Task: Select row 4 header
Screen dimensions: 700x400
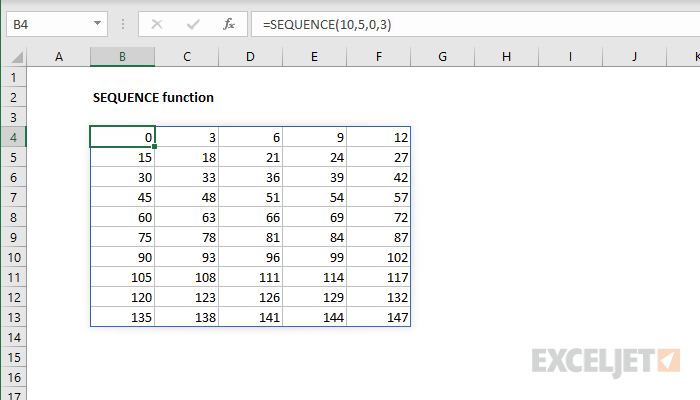Action: [x=13, y=137]
